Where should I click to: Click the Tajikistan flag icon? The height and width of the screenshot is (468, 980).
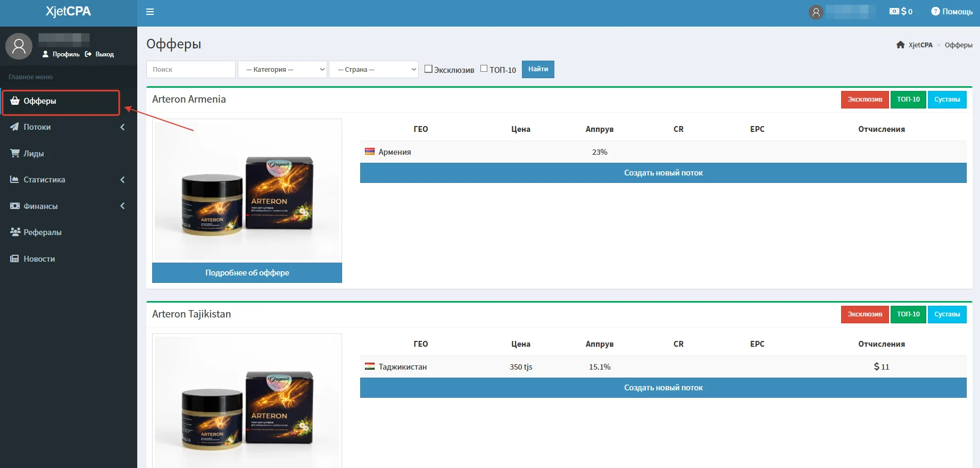pyautogui.click(x=370, y=366)
